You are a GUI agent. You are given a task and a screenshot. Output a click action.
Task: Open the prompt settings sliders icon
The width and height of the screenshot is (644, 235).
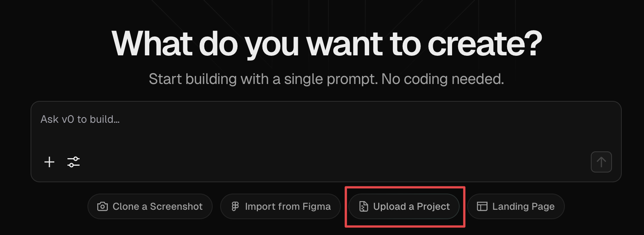(x=74, y=162)
